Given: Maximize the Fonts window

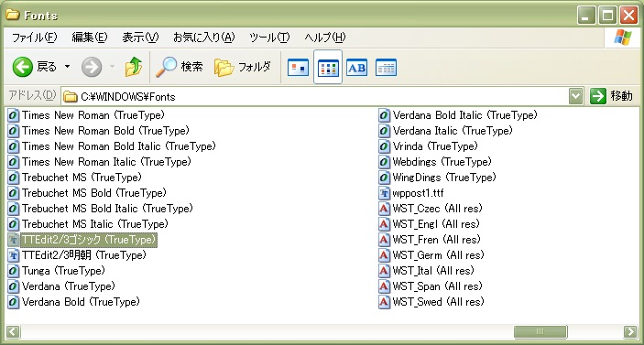Looking at the screenshot, I should [608, 16].
